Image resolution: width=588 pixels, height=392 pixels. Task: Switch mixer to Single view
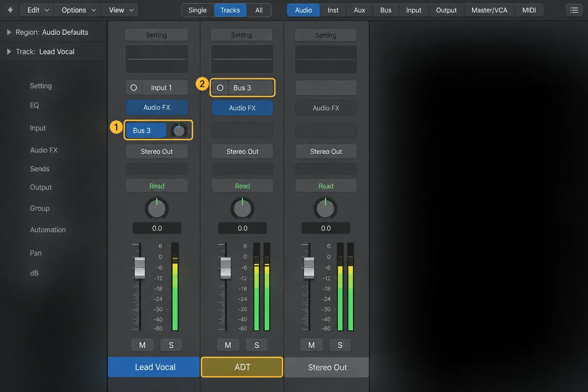point(198,10)
